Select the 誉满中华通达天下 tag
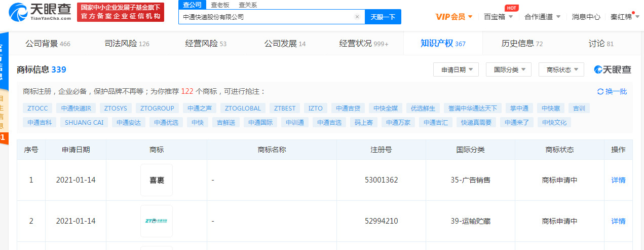The height and width of the screenshot is (250, 644). [x=473, y=108]
